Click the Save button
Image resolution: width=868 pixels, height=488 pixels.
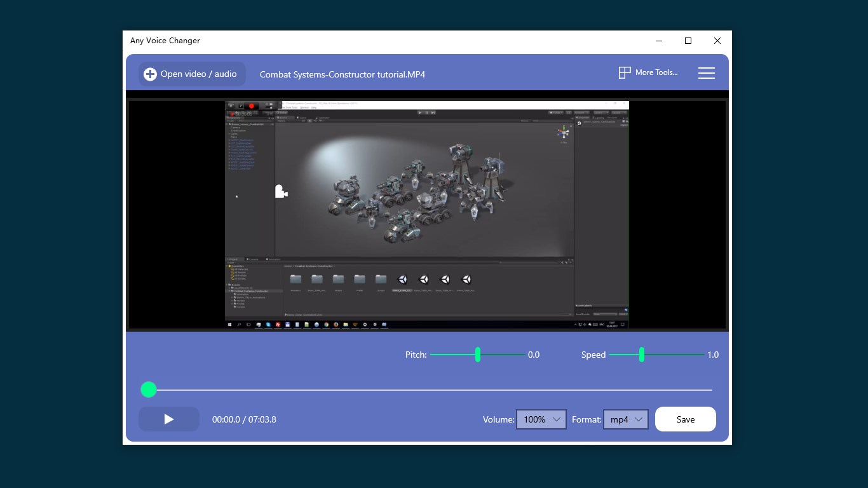point(685,419)
